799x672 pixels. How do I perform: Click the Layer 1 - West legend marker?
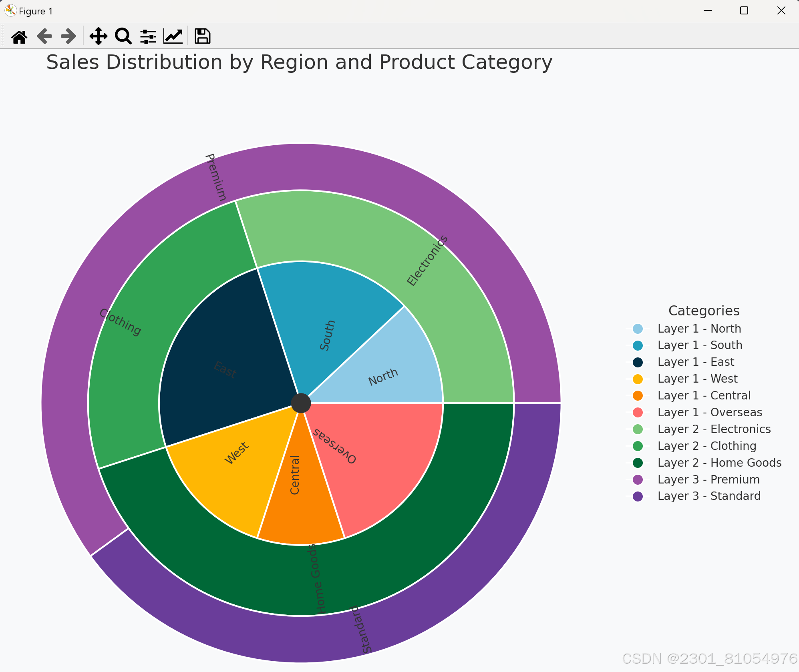pyautogui.click(x=638, y=379)
